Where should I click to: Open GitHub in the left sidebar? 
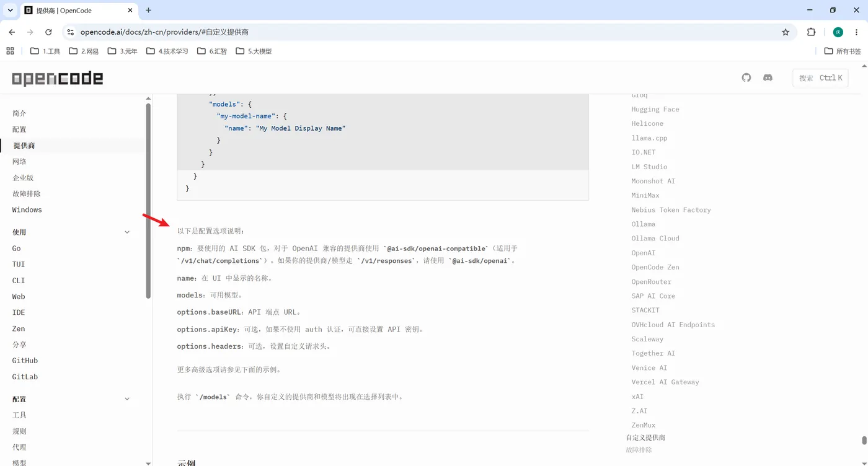(25, 361)
